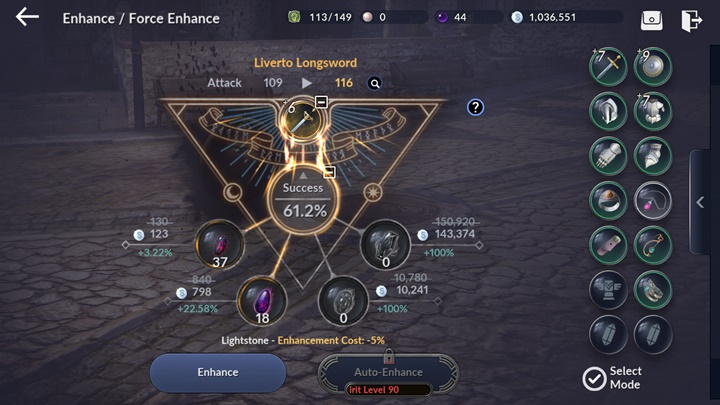Select the purple stone with 18 count
Image resolution: width=720 pixels, height=405 pixels.
pyautogui.click(x=262, y=301)
